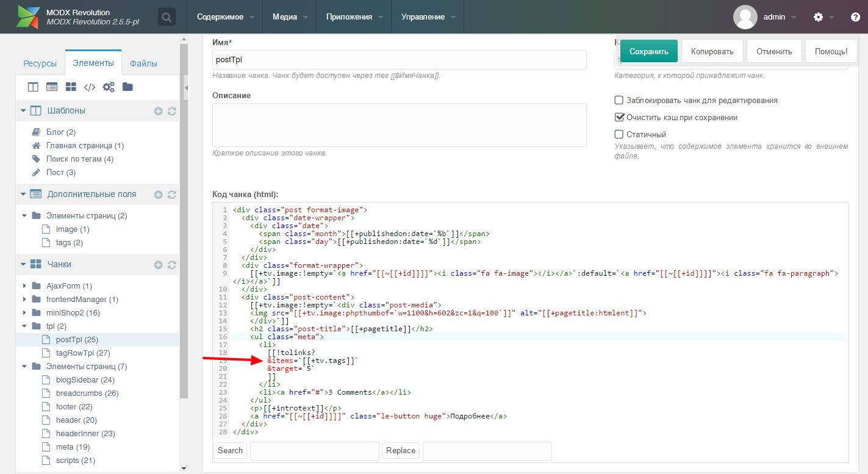Click the Копировать button
Screen dimensions: 868x474
pos(712,51)
